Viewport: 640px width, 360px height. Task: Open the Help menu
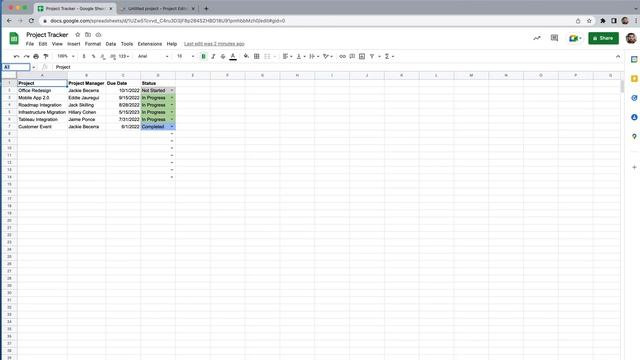pyautogui.click(x=172, y=44)
